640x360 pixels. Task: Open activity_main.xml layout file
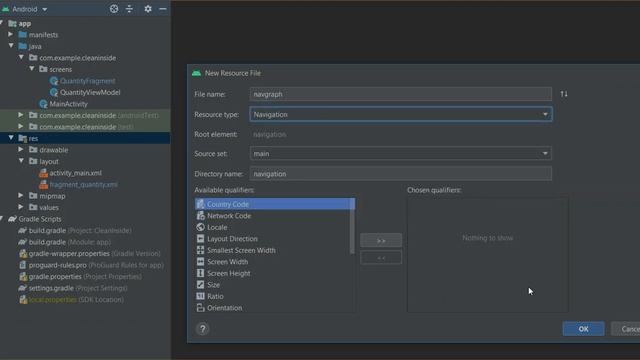tap(75, 173)
